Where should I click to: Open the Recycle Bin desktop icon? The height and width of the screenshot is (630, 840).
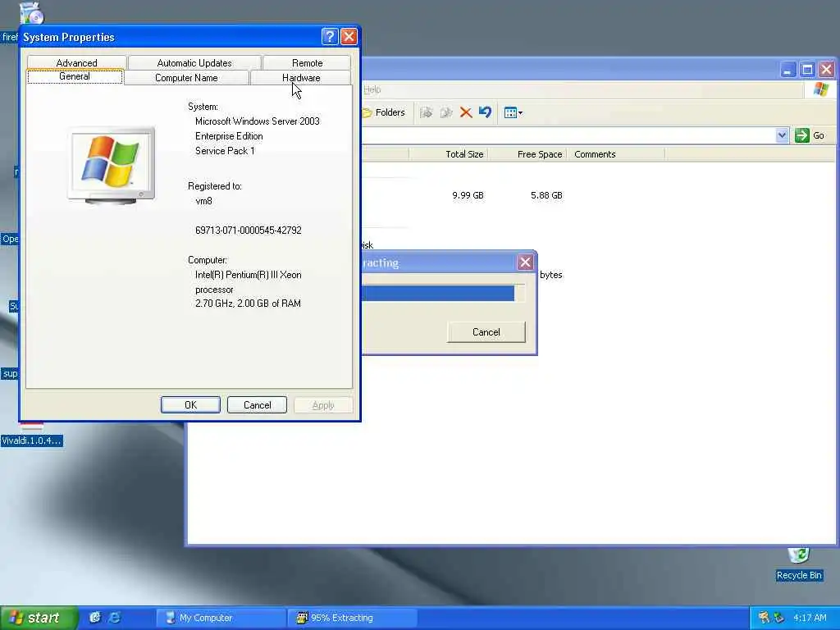pyautogui.click(x=799, y=564)
